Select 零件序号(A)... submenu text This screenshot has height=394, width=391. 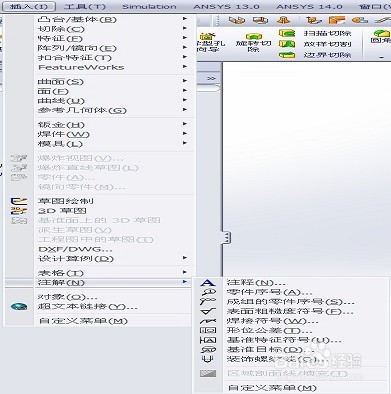[269, 292]
